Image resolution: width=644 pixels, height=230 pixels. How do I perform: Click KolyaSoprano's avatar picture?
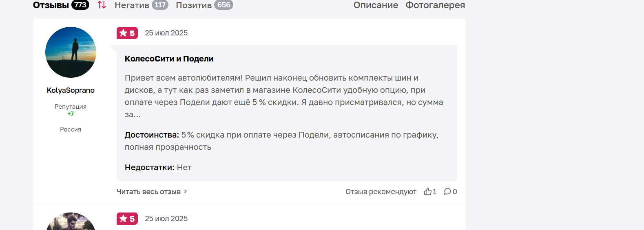pos(71,52)
